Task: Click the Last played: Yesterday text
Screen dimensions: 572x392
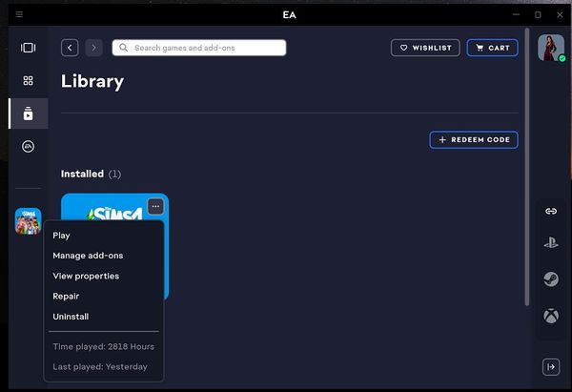Action: [x=100, y=367]
